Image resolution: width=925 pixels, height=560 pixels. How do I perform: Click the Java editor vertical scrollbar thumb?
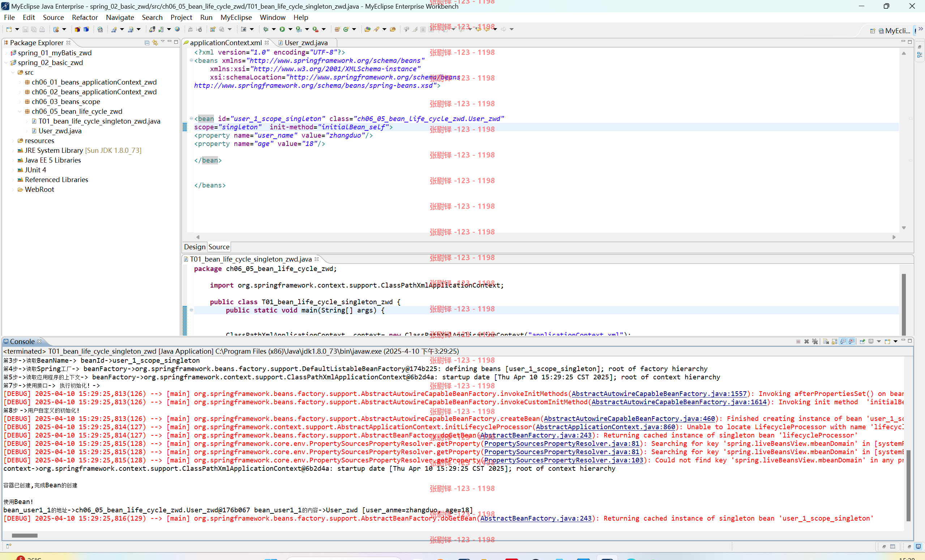904,305
